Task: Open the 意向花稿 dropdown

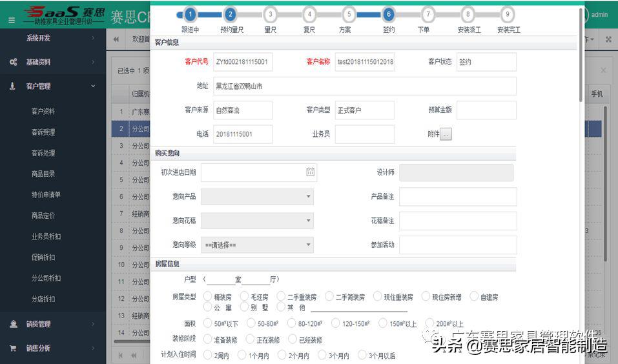Action: click(258, 221)
